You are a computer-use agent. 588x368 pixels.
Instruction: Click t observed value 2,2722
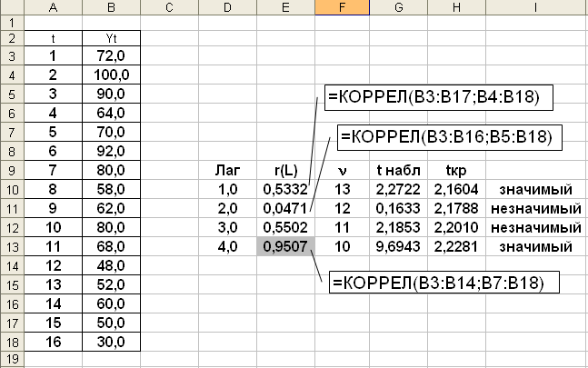coord(398,190)
